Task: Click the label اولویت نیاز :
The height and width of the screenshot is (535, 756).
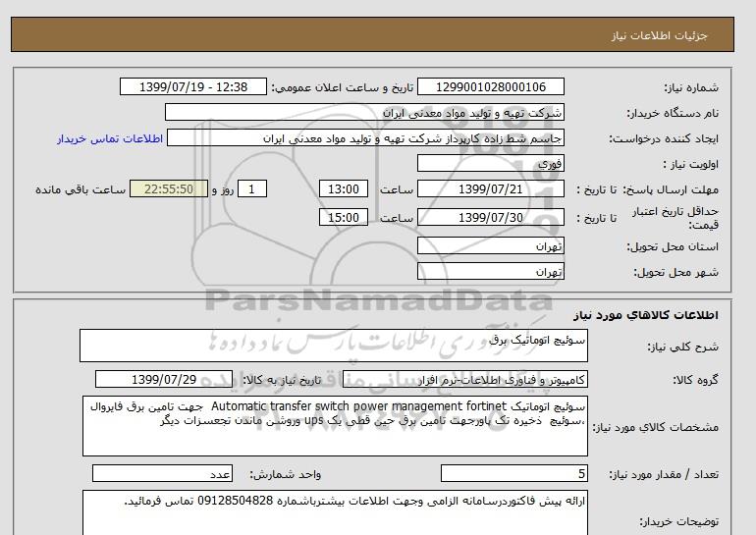Action: coord(690,164)
